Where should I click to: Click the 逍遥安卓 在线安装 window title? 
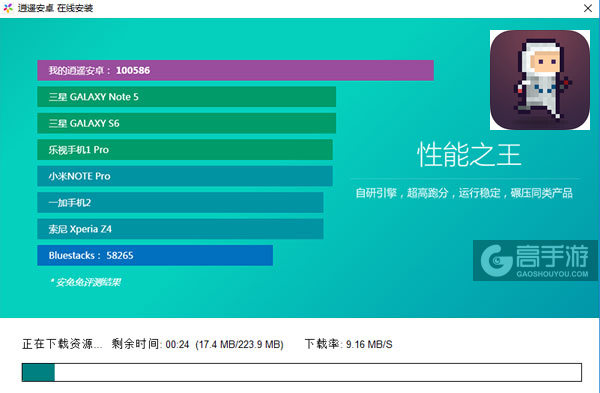click(55, 8)
